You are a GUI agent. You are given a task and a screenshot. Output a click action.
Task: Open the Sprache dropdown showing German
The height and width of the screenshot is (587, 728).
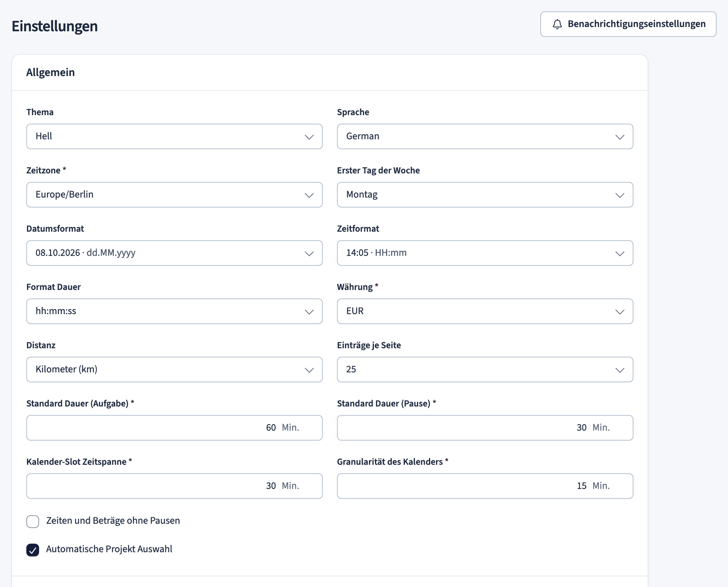click(485, 136)
